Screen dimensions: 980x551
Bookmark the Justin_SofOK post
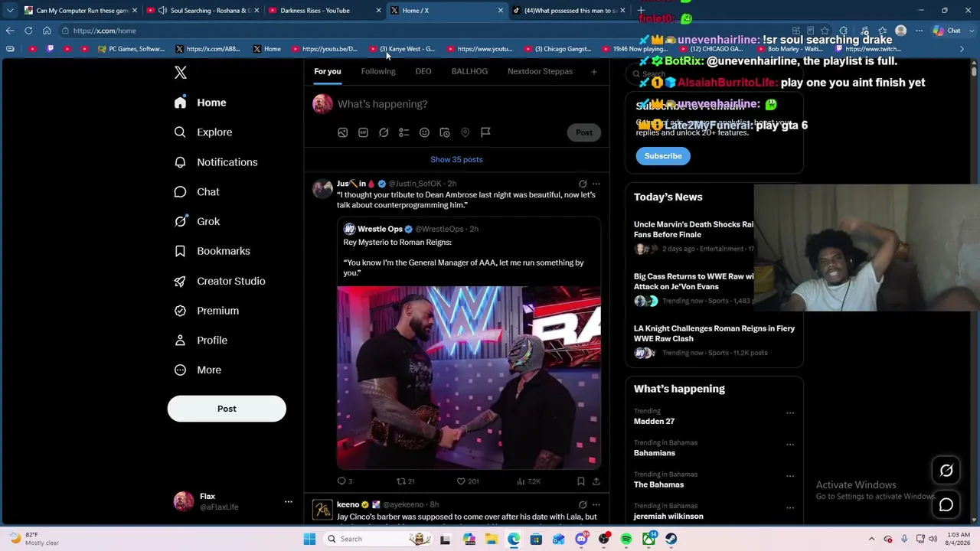[x=580, y=481]
